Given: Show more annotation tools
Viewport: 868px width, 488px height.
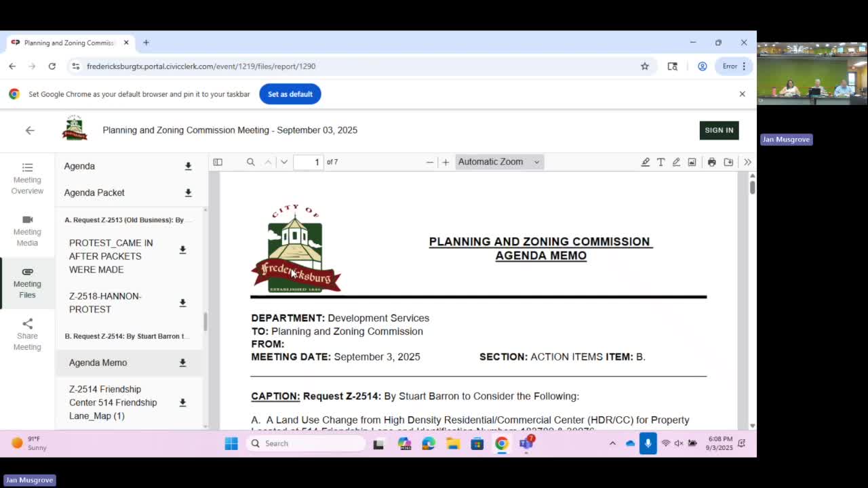Looking at the screenshot, I should click(747, 161).
